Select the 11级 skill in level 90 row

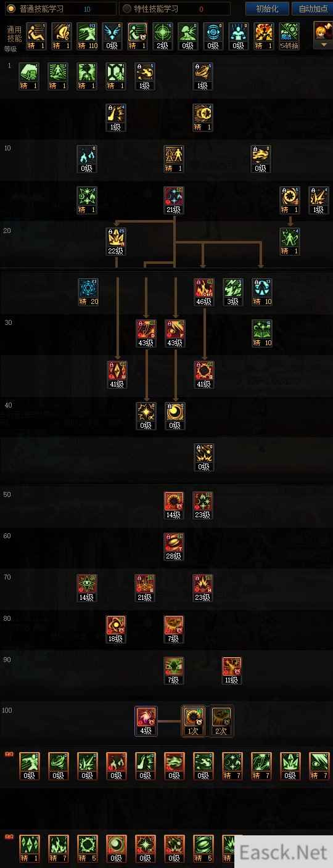[232, 671]
